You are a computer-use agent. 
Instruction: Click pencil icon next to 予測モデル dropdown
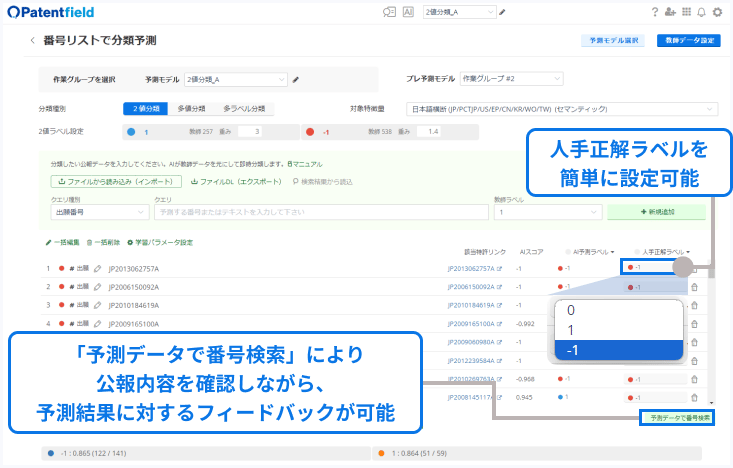[295, 80]
